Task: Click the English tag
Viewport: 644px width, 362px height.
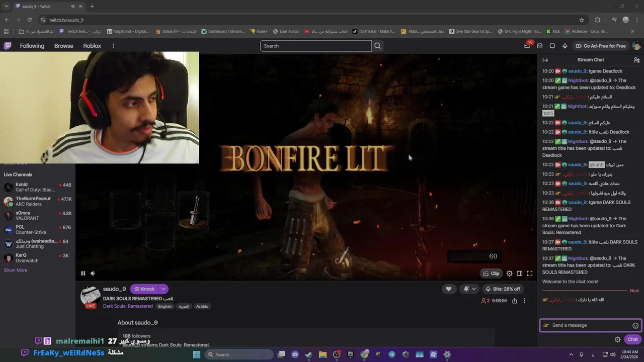Action: [x=165, y=306]
